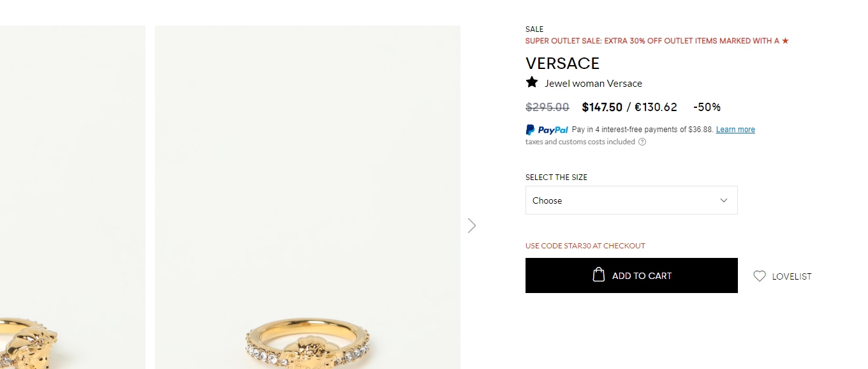Click the PayPal logo

tap(547, 130)
